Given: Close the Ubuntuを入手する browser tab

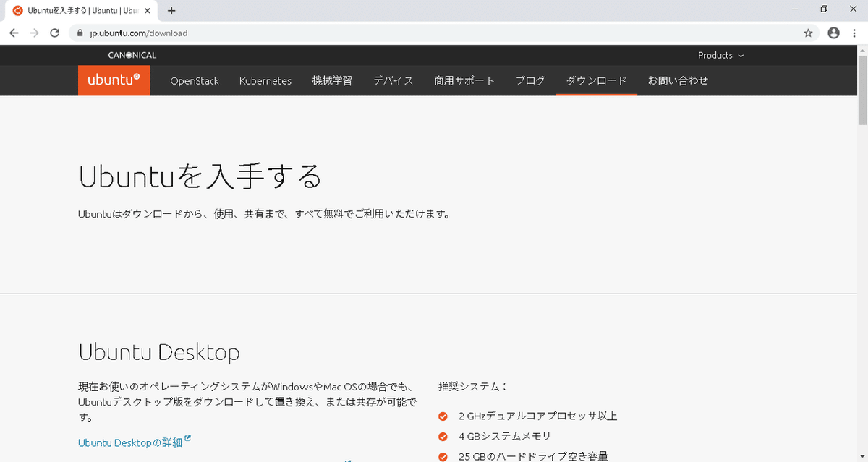Looking at the screenshot, I should tap(149, 11).
